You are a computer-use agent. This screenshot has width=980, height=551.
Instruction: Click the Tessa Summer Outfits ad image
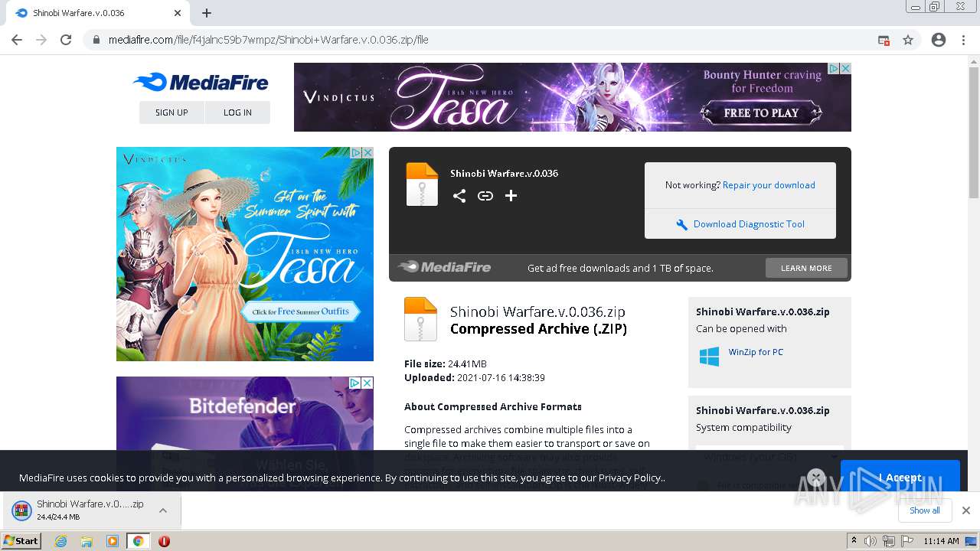point(245,254)
